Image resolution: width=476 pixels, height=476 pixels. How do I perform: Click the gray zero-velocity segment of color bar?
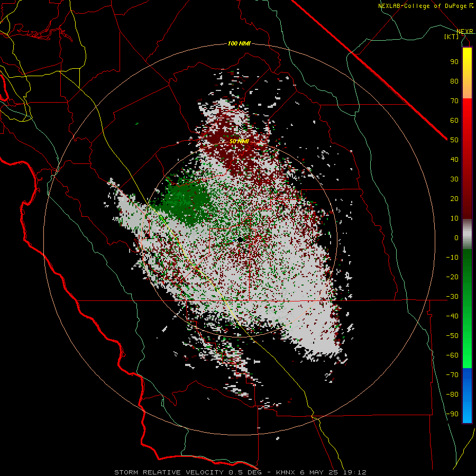(467, 234)
